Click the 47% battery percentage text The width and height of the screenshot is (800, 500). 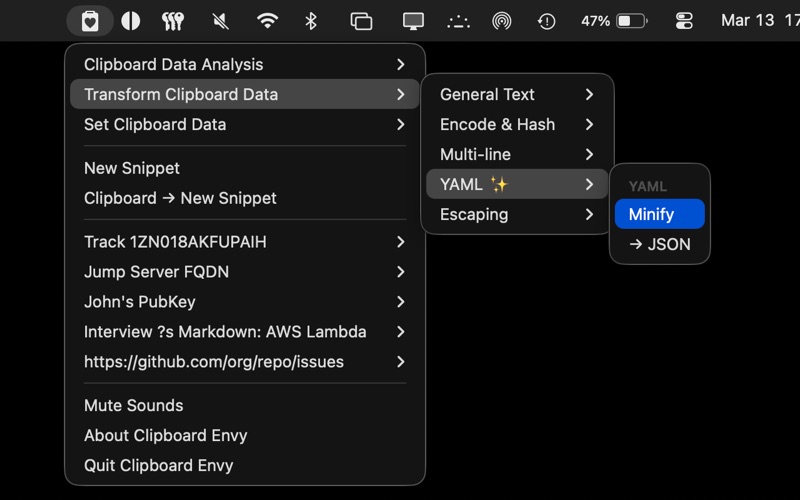(595, 21)
